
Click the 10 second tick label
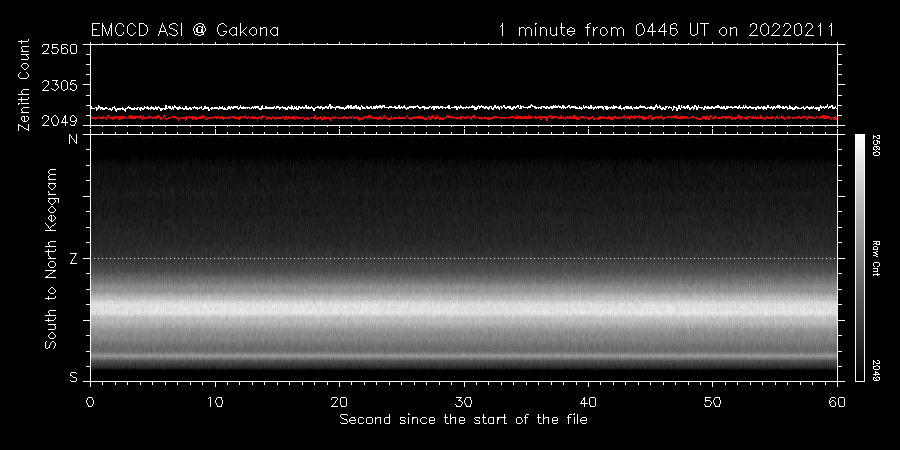[x=215, y=401]
